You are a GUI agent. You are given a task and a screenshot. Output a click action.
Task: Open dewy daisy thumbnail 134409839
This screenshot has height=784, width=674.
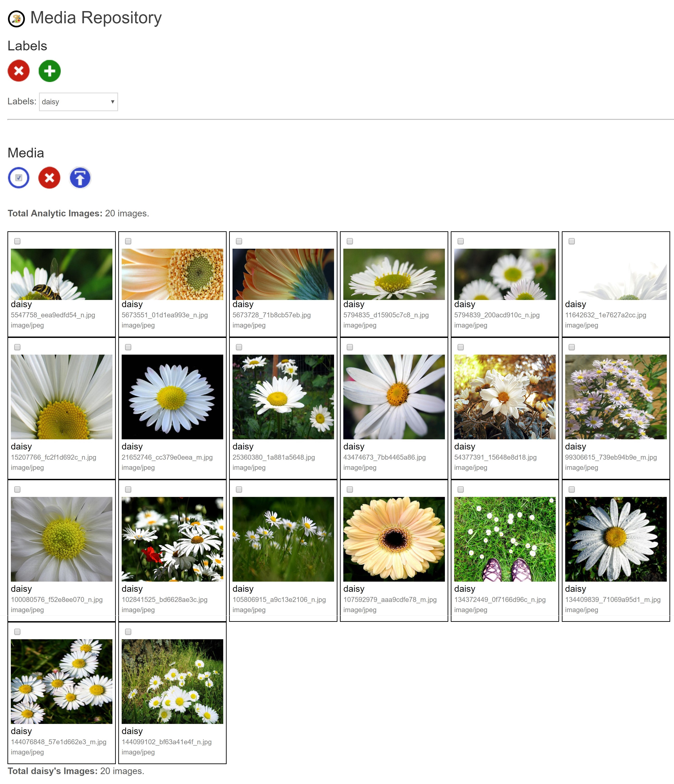tap(616, 539)
